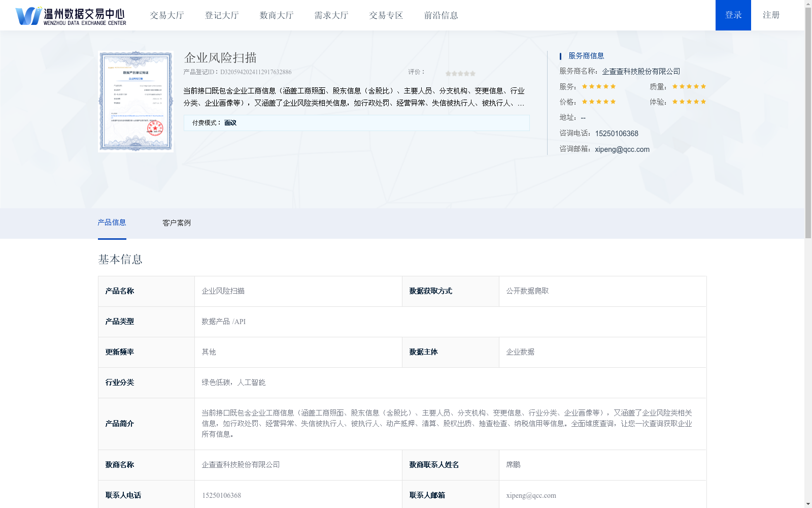Click the 数商名称 value 企查查科技股份有限公司
The width and height of the screenshot is (812, 508).
241,465
